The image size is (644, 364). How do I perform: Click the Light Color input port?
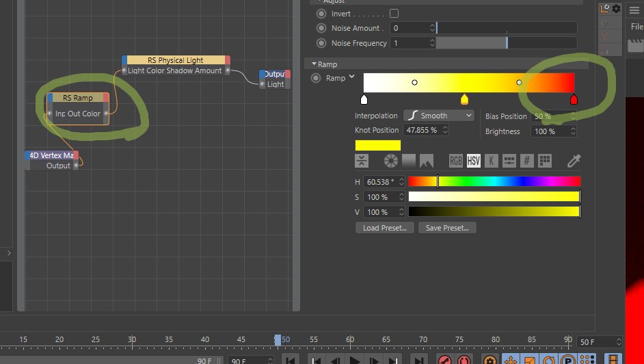pyautogui.click(x=124, y=70)
